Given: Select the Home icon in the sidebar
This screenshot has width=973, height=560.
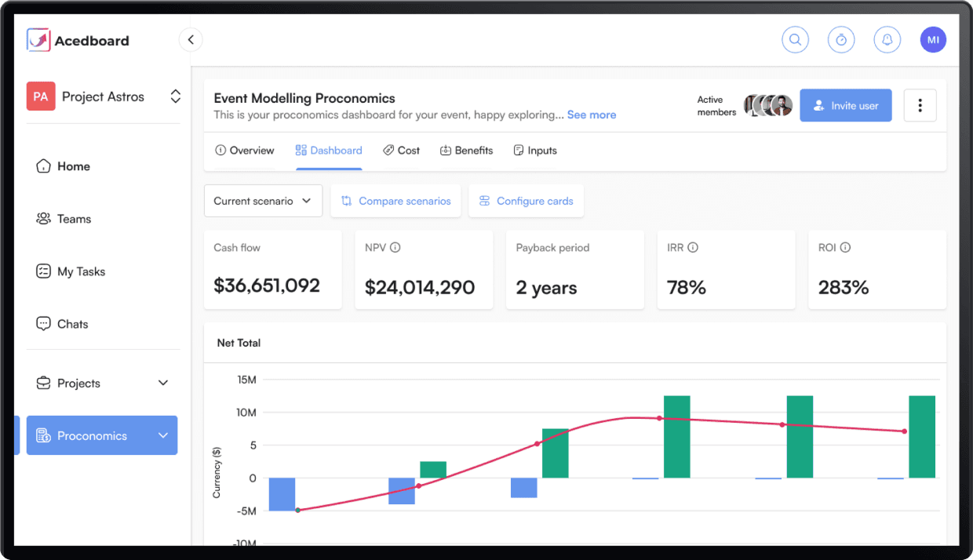Looking at the screenshot, I should tap(44, 165).
